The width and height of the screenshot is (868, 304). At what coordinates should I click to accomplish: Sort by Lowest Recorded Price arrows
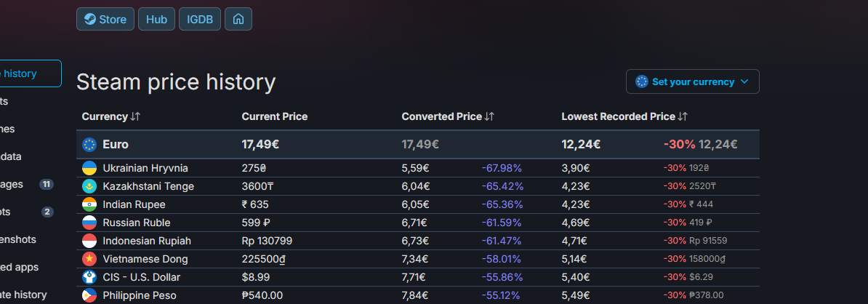click(683, 116)
